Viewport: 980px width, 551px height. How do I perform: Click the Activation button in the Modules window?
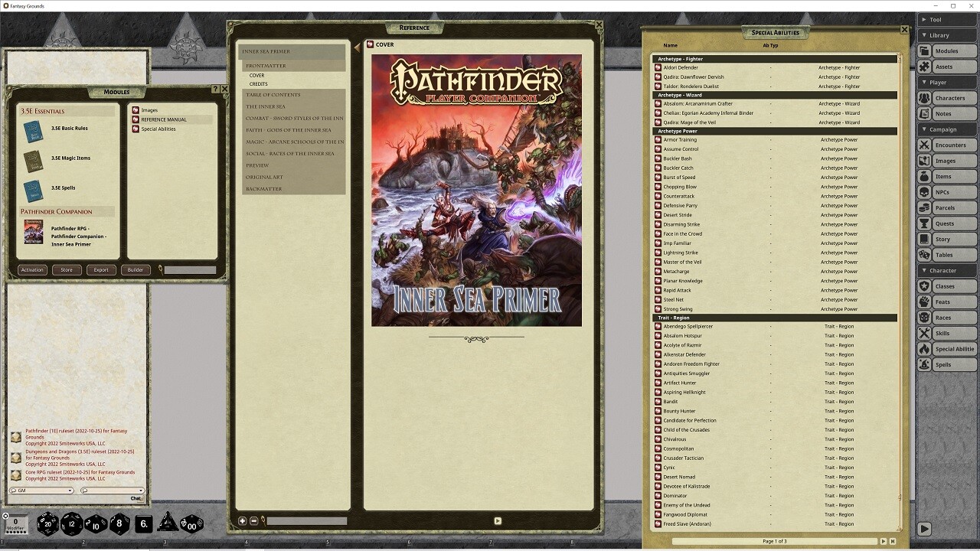[31, 269]
